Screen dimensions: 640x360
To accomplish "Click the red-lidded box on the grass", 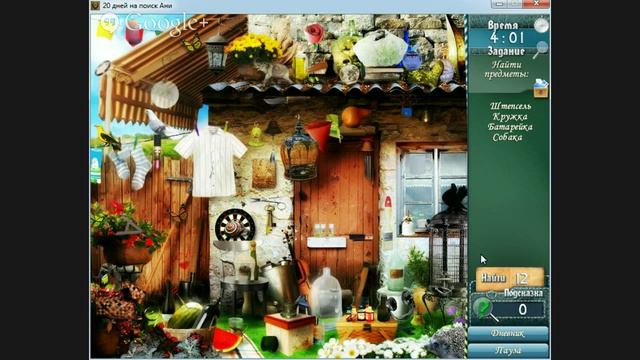I will (x=290, y=333).
